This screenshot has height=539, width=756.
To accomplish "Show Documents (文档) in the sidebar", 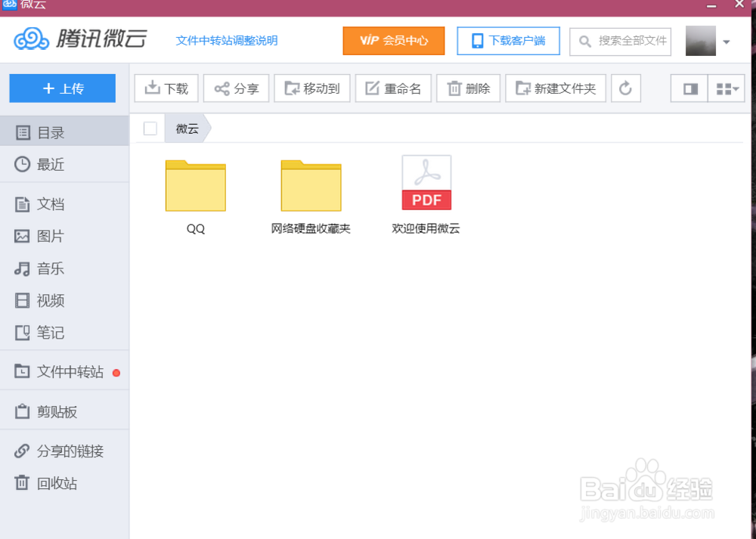I will click(x=64, y=204).
